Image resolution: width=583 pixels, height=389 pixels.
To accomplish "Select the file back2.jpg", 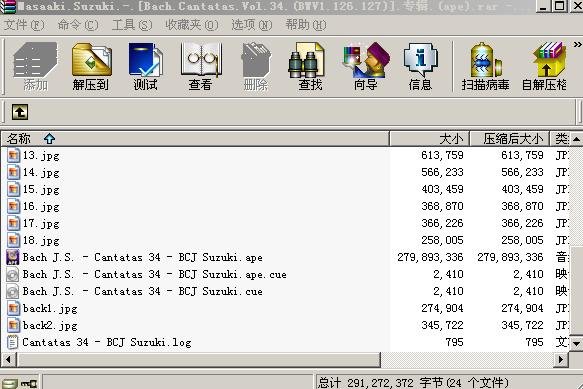I will (x=50, y=325).
